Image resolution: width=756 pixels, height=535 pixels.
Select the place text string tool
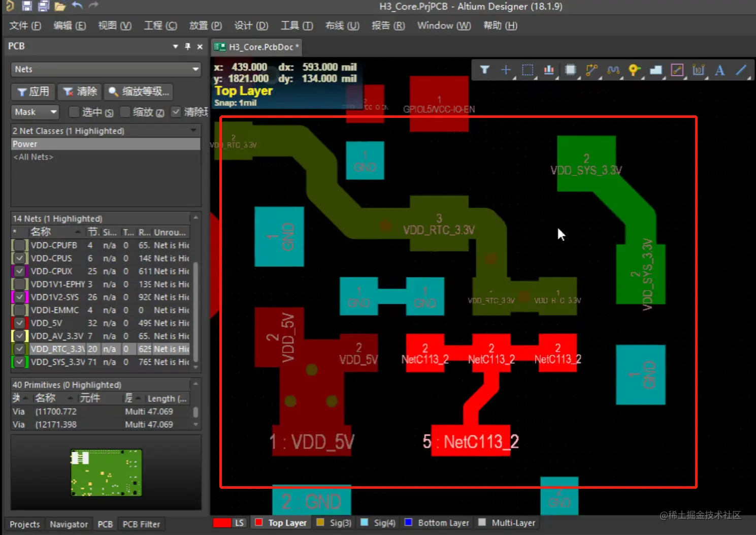(720, 70)
